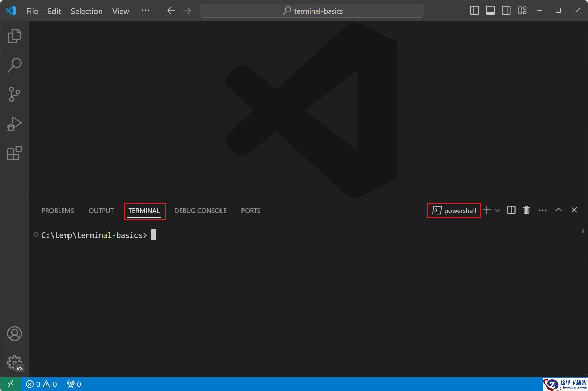Viewport: 588px width, 391px height.
Task: Toggle the primary side bar layout
Action: tap(475, 11)
